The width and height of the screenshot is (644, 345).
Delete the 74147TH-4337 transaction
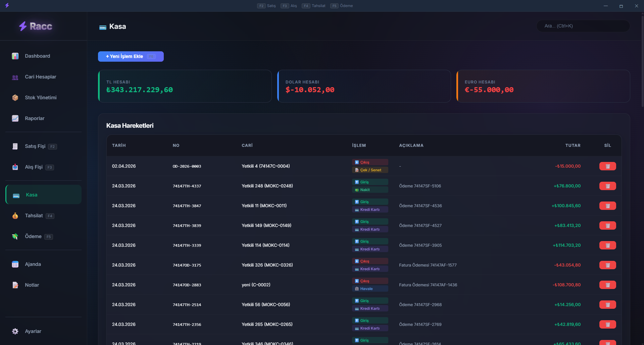[x=607, y=186]
